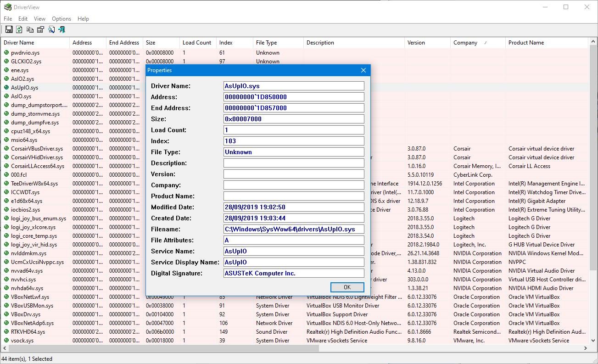The image size is (598, 364).
Task: Click the DriverView app icon in title bar
Action: tap(7, 7)
